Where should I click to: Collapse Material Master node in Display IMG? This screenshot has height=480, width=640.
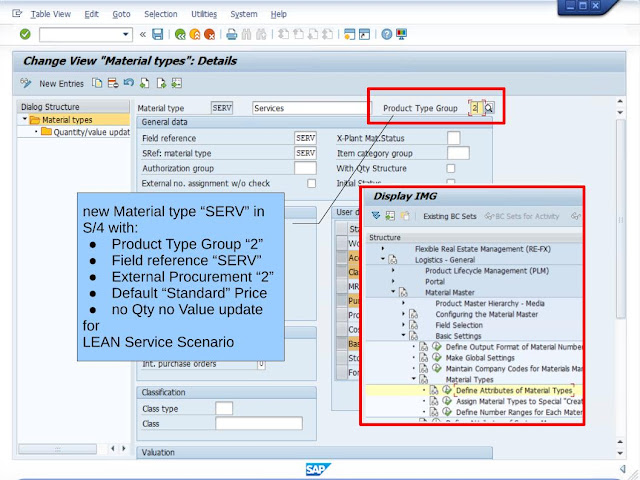(x=393, y=292)
